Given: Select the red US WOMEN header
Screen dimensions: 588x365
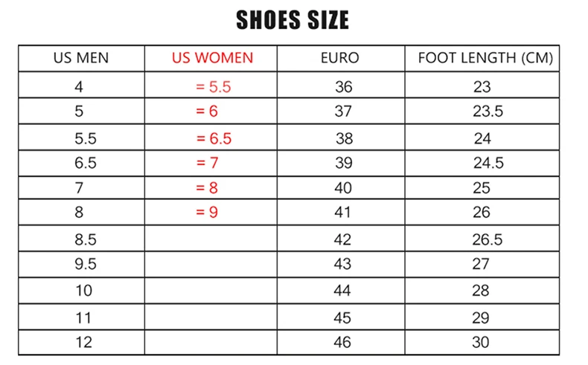Looking at the screenshot, I should [x=212, y=58].
